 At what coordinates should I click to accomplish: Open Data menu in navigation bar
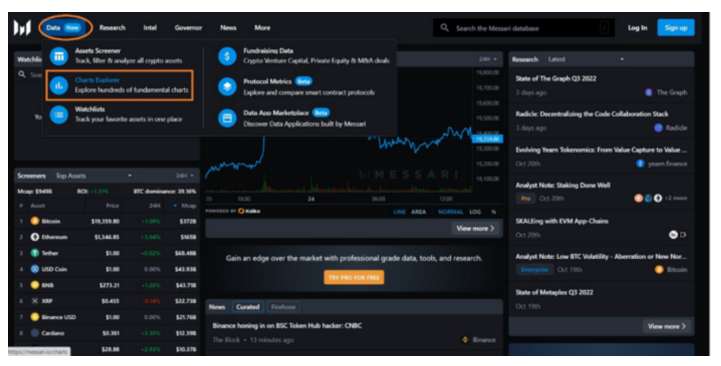[x=64, y=28]
